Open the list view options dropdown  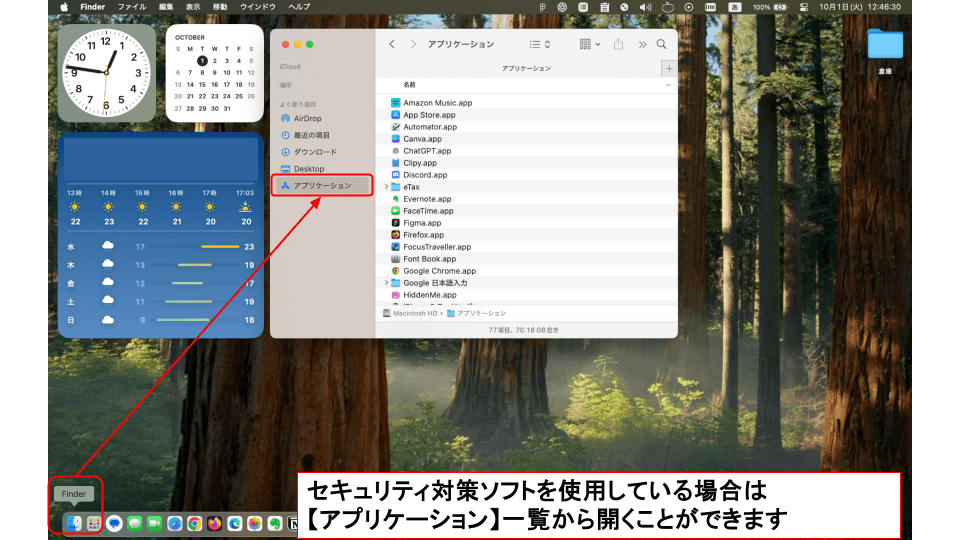[x=540, y=44]
